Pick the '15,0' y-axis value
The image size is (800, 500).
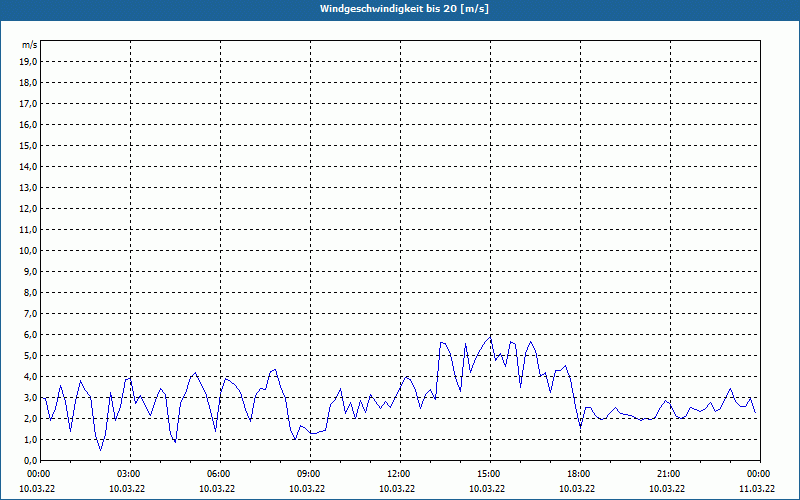click(x=28, y=145)
